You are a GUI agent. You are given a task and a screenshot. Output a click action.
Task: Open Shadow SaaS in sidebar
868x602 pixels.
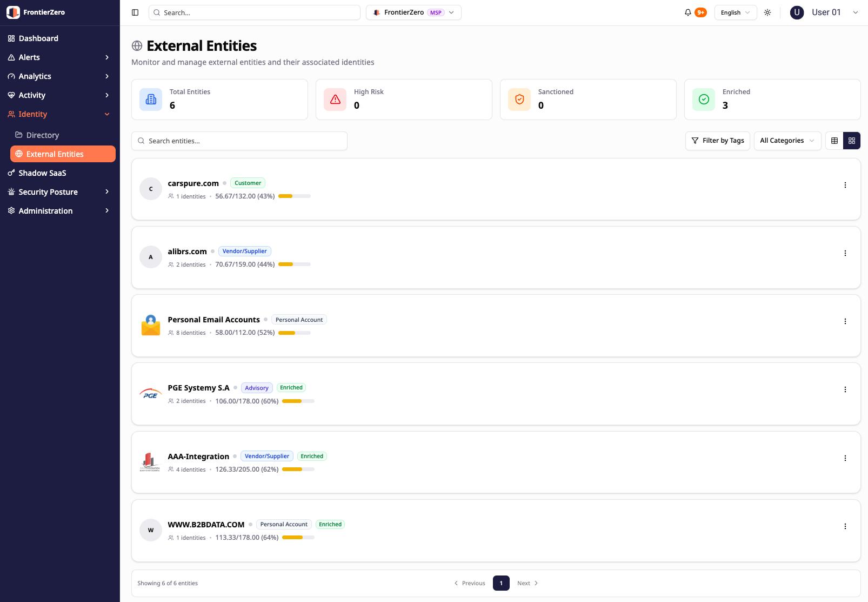(42, 173)
